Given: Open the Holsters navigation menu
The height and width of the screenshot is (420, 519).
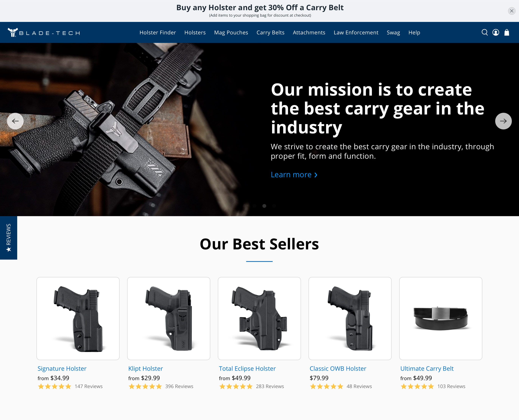Looking at the screenshot, I should point(195,32).
